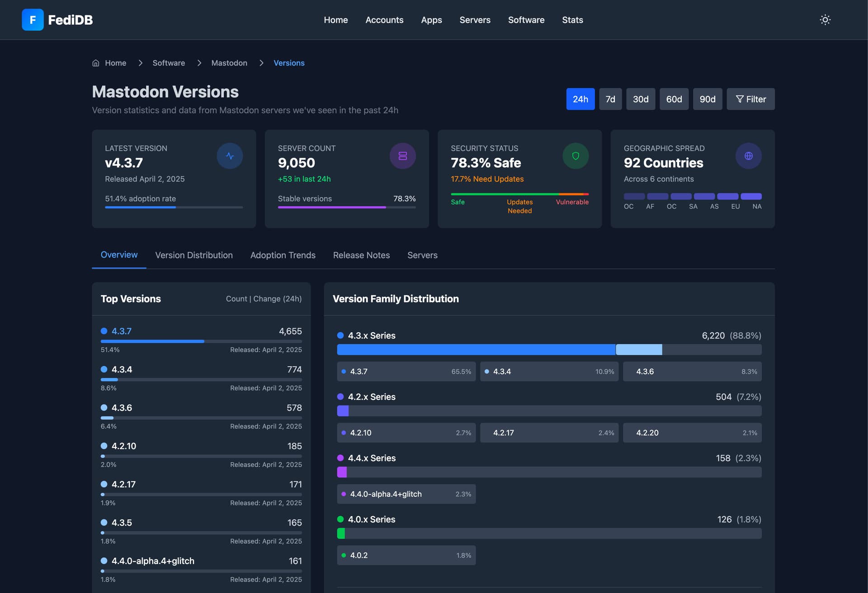The image size is (868, 593).
Task: Click the purple dot beside 4.4.x Series
Action: pyautogui.click(x=340, y=458)
